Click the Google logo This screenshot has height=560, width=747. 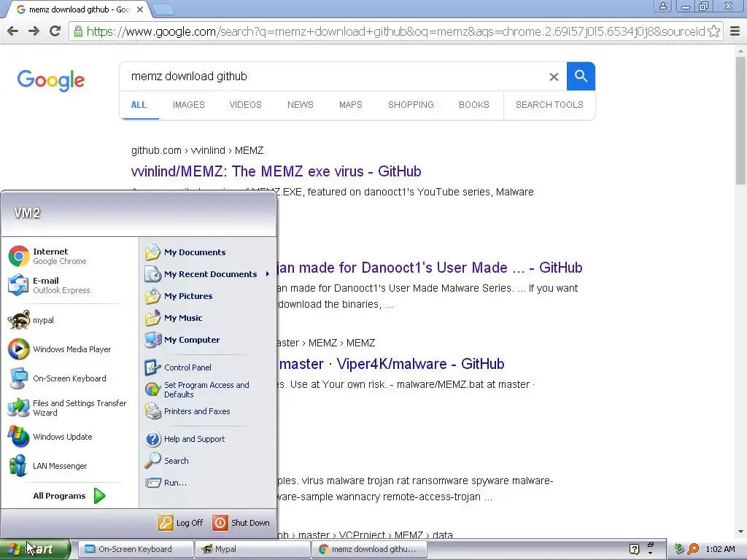(x=51, y=81)
